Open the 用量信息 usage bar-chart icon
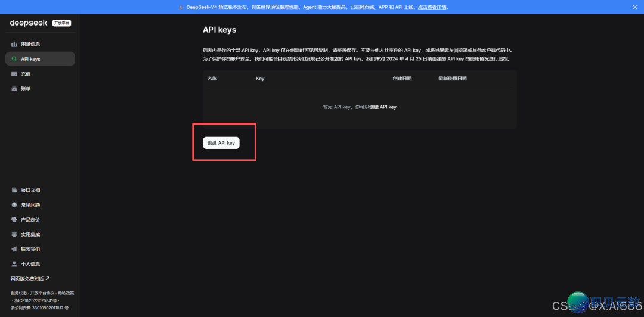 click(14, 44)
